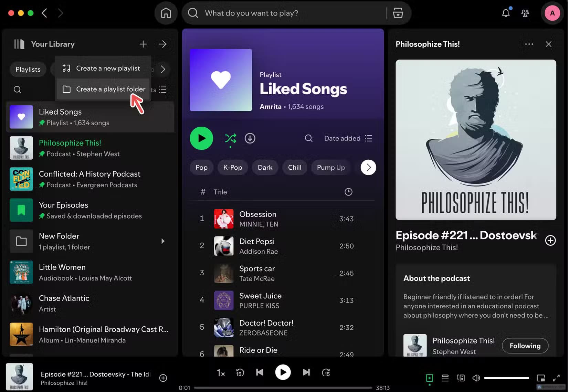Open library sort and view options
Viewport: 568px width, 392px height.
[162, 90]
